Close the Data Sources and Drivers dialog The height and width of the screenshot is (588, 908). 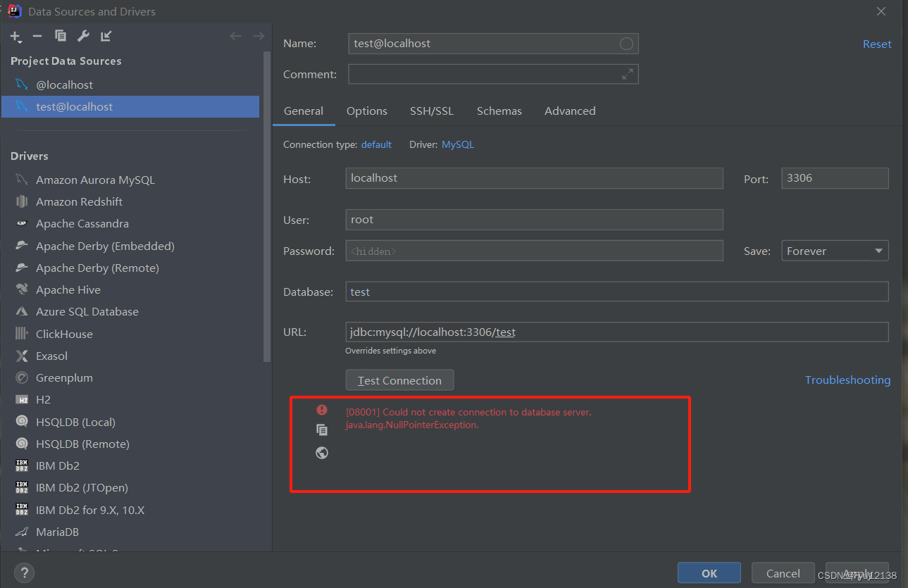point(881,11)
